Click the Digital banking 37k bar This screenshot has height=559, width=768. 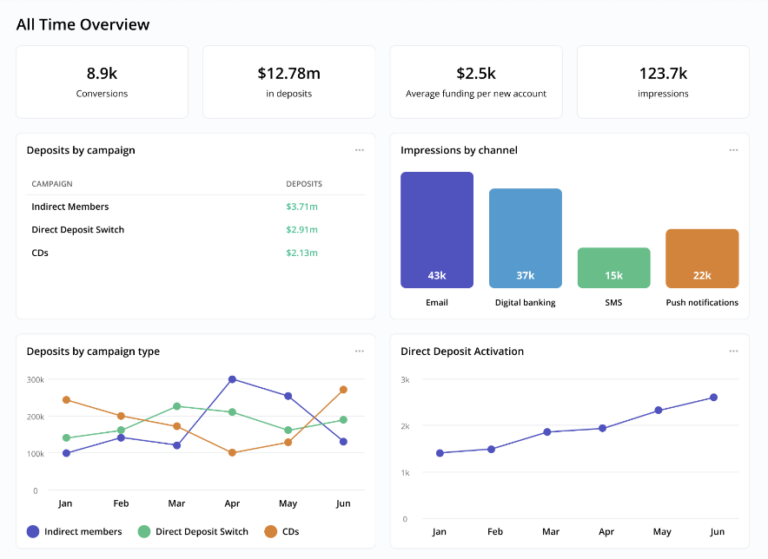pos(525,238)
